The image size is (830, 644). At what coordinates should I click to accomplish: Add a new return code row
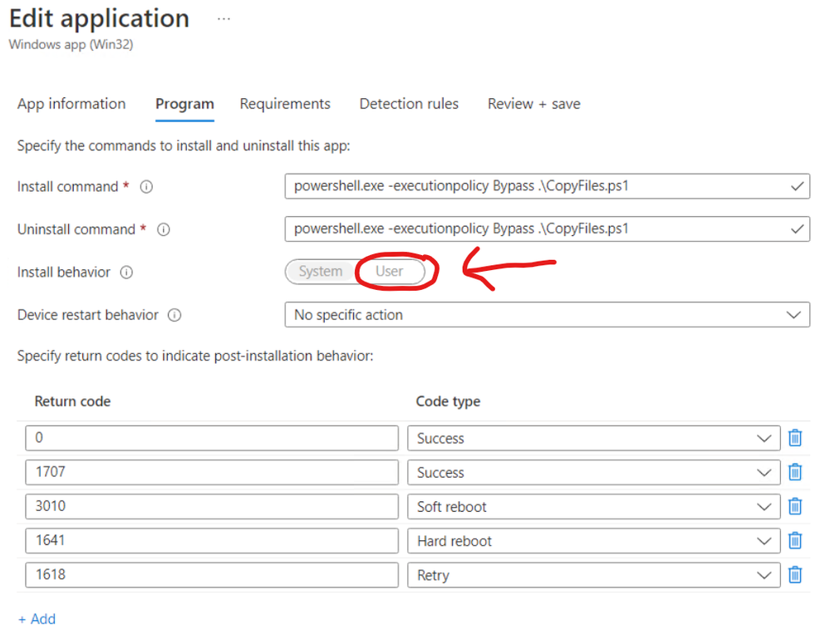pyautogui.click(x=37, y=619)
